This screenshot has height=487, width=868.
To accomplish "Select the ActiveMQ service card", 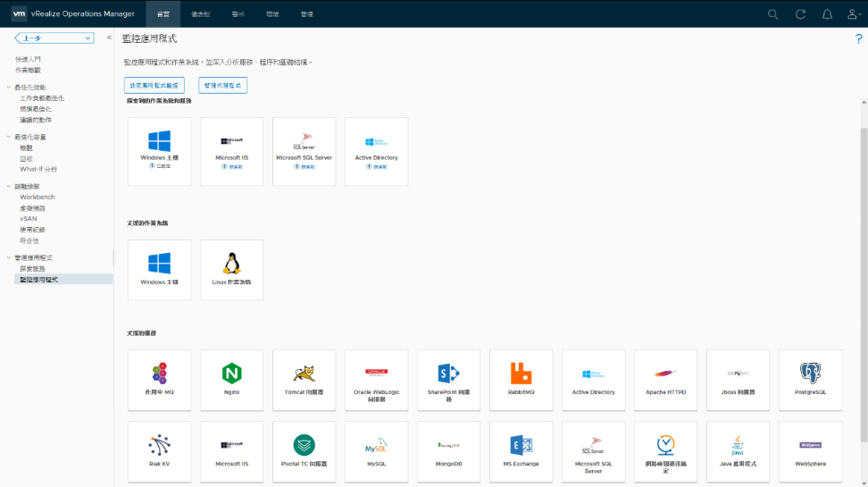I will pos(160,380).
